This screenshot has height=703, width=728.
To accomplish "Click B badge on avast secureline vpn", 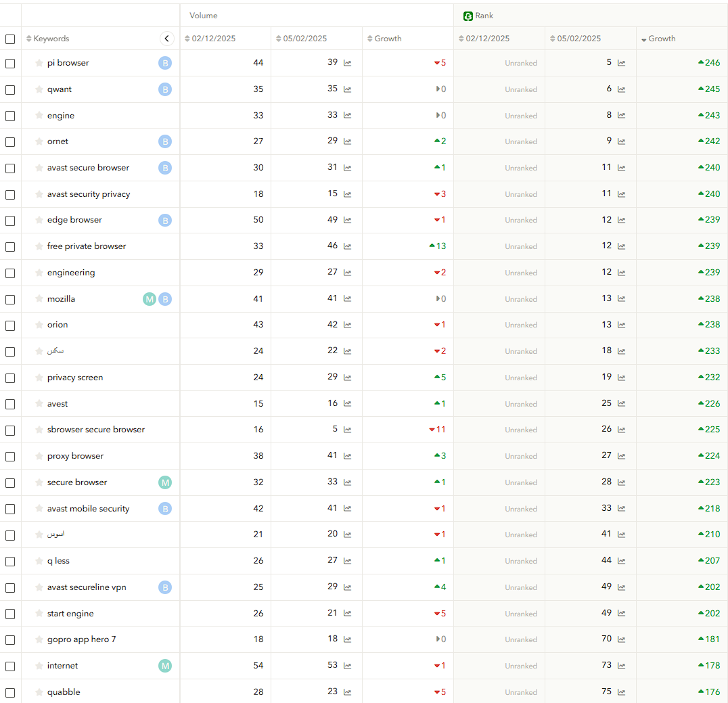I will point(165,587).
